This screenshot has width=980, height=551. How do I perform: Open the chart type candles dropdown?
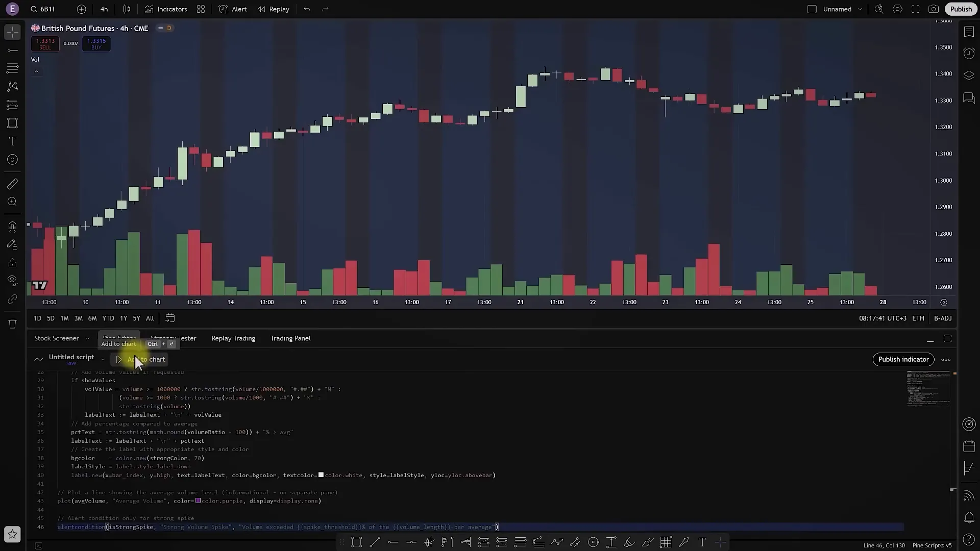click(127, 9)
